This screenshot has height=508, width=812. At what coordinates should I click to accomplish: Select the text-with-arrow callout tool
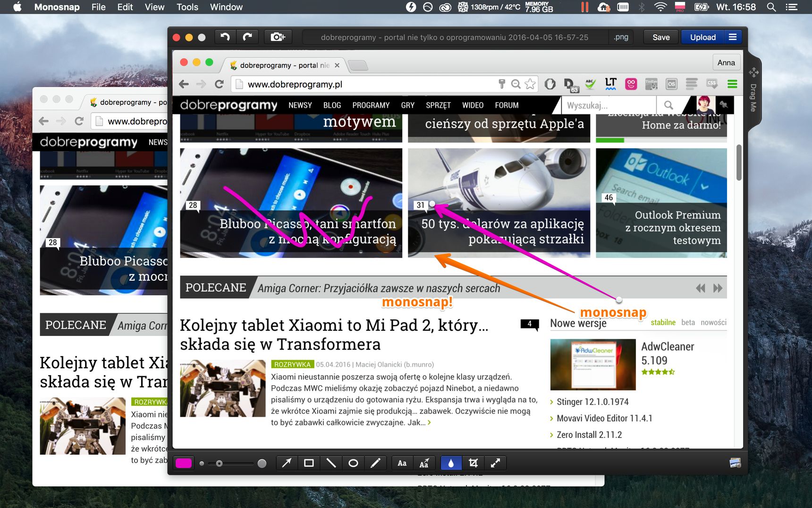424,463
